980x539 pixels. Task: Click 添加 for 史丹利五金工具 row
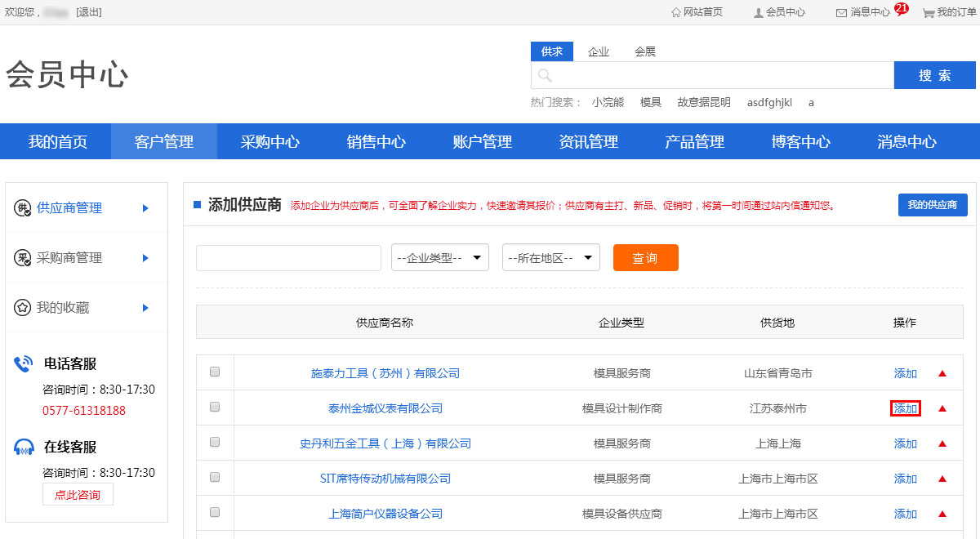click(x=906, y=443)
